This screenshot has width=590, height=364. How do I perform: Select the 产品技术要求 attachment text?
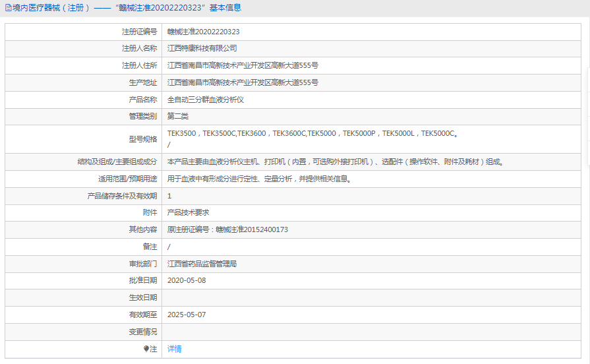click(188, 212)
